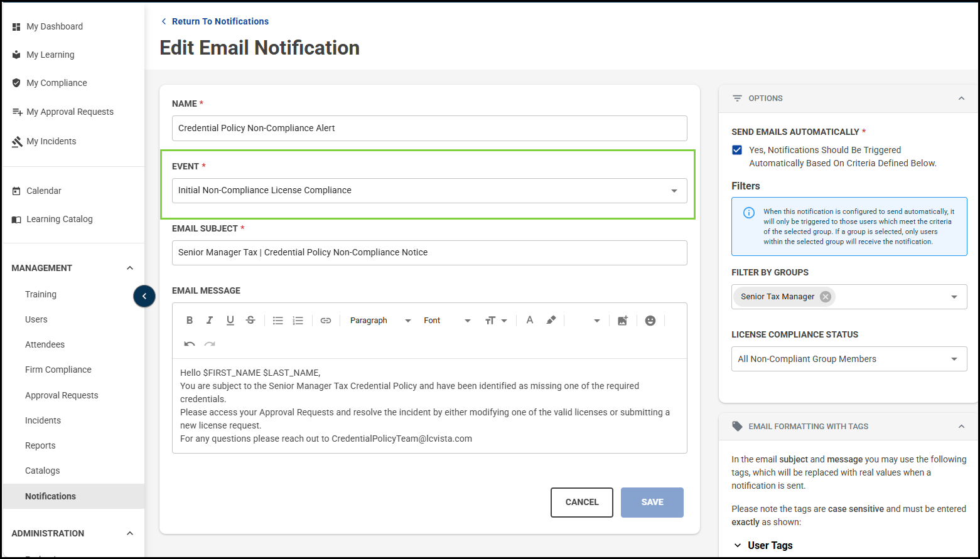Click the Cancel button
The image size is (980, 559).
pos(582,503)
